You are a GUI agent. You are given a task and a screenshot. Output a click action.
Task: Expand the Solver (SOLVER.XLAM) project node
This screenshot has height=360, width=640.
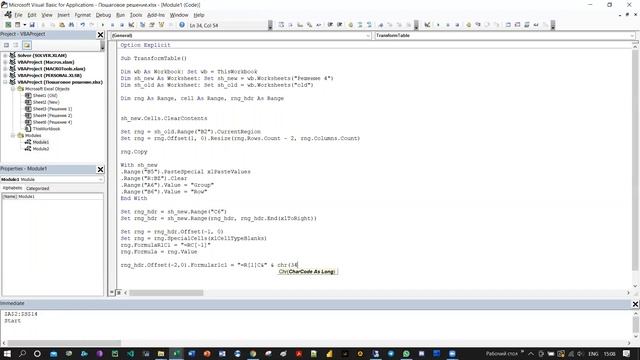pyautogui.click(x=5, y=56)
